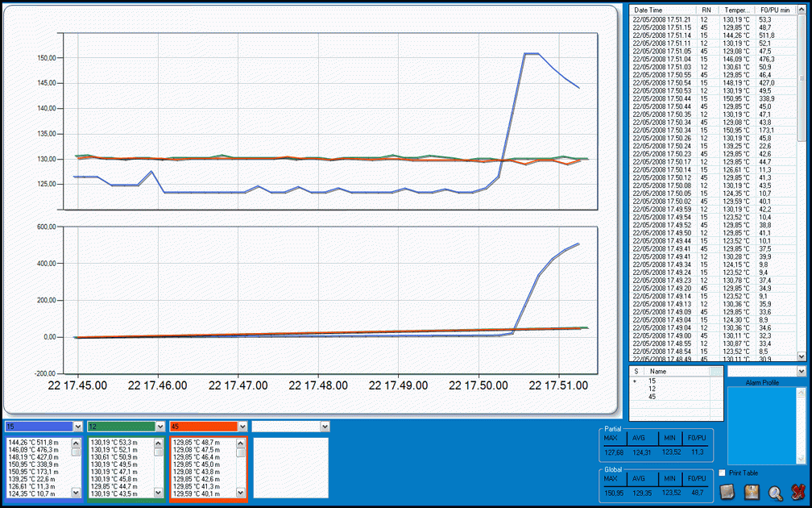
Task: Open the green probe 12 dropdown
Action: click(x=160, y=426)
